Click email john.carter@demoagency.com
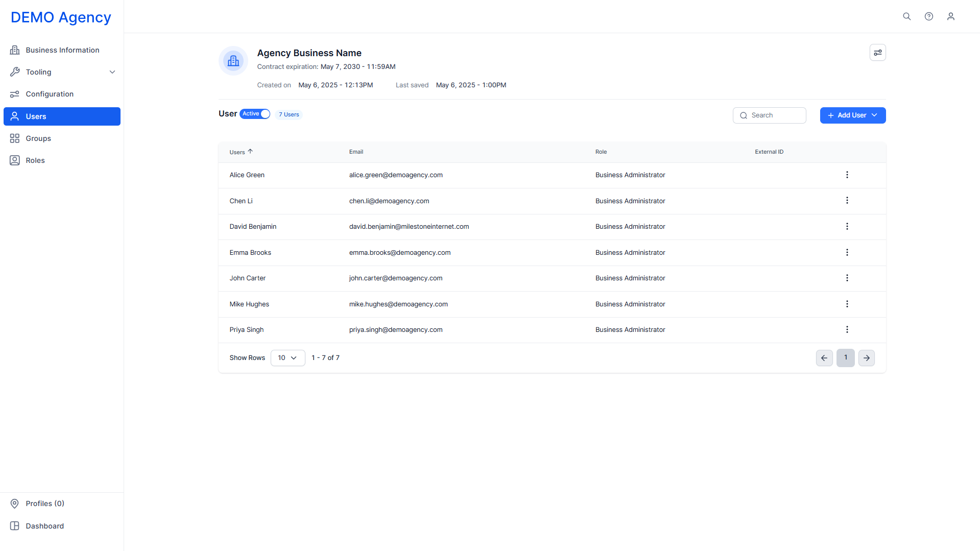The height and width of the screenshot is (551, 980). 396,278
